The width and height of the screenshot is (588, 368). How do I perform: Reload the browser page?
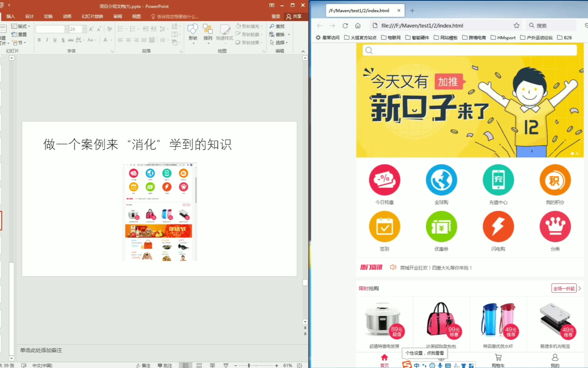(x=345, y=26)
